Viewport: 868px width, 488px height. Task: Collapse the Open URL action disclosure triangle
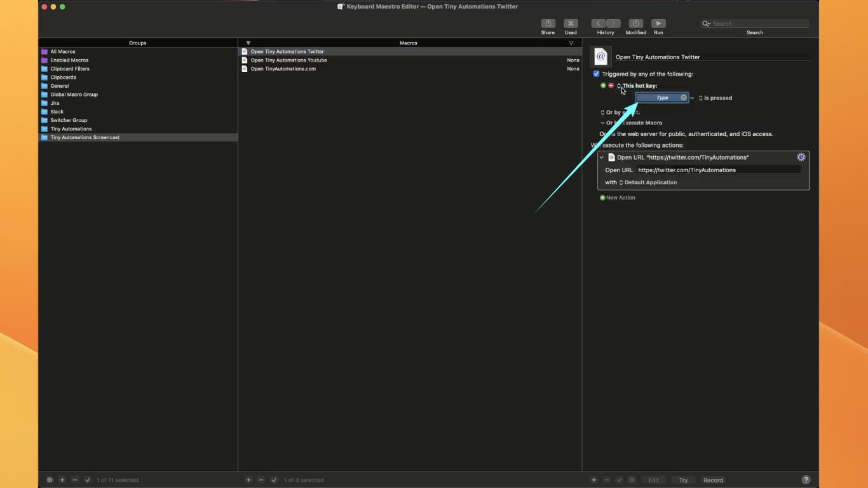(x=602, y=157)
